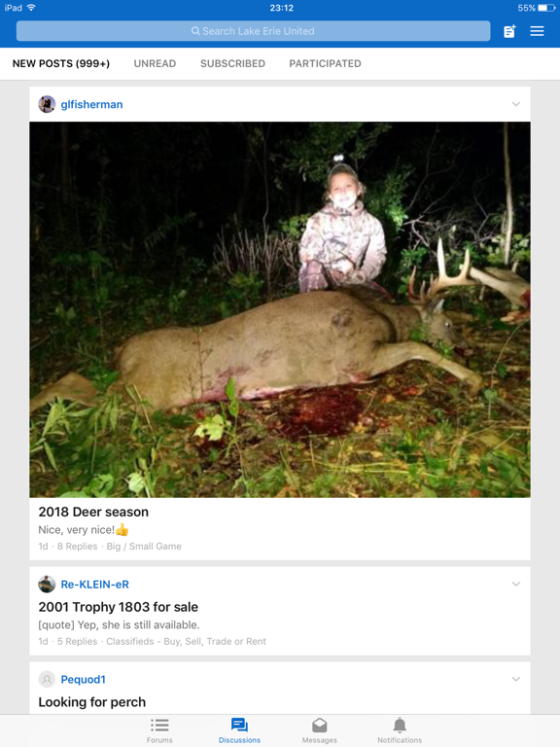560x747 pixels.
Task: Tap Re-KLEIN-eR's avatar picture
Action: coord(47,584)
